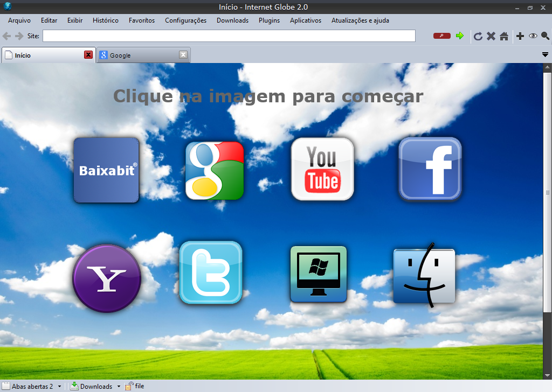Stop page loading with the X icon
Viewport: 552px width, 392px height.
(491, 36)
